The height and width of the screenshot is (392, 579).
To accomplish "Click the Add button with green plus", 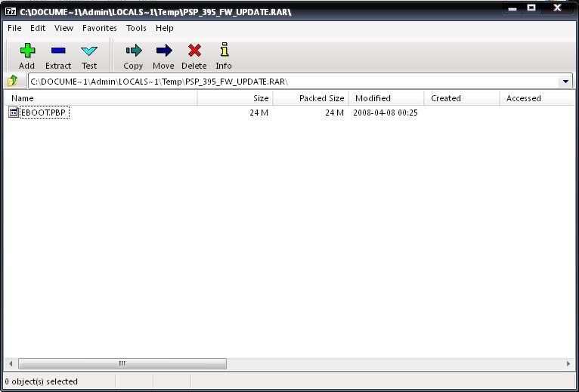I will (x=27, y=57).
